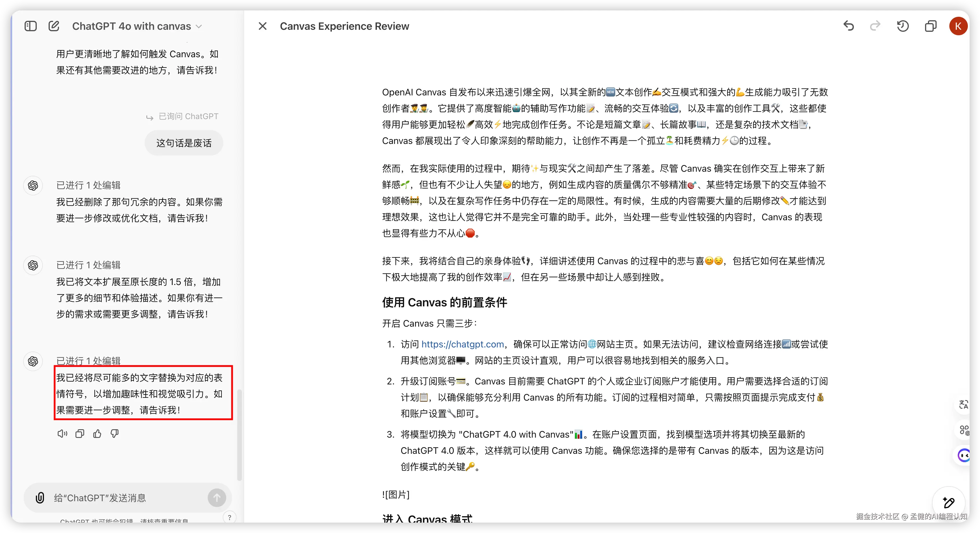Open the help question mark button

229,517
